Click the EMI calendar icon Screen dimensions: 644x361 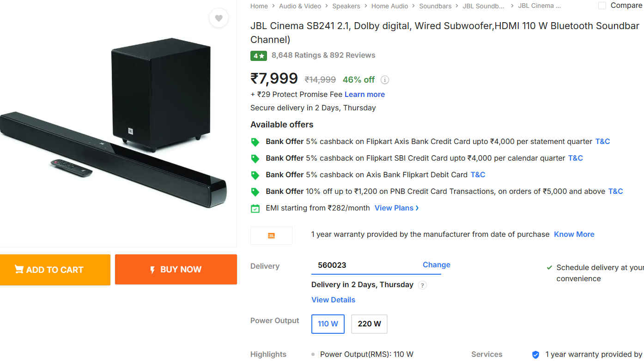[255, 209]
